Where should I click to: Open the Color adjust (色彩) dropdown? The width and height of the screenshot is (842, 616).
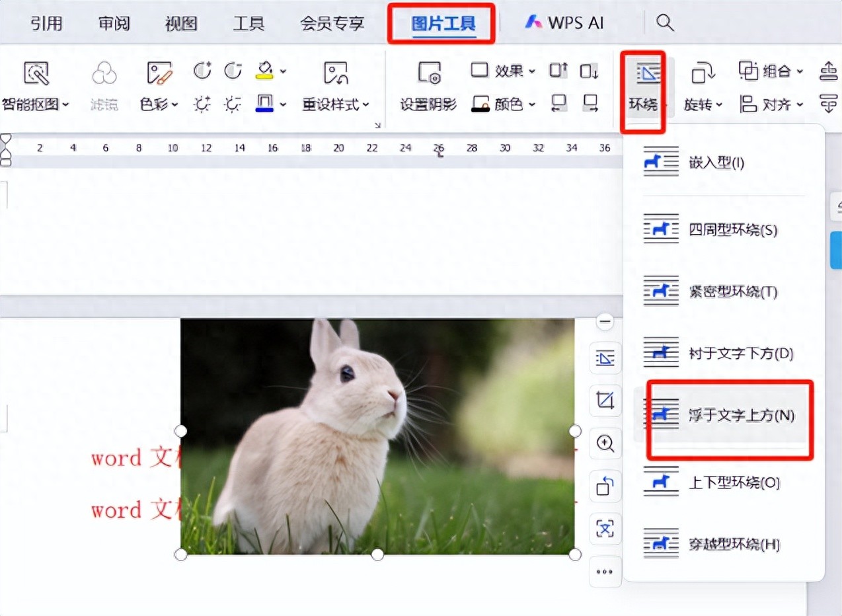pyautogui.click(x=159, y=104)
